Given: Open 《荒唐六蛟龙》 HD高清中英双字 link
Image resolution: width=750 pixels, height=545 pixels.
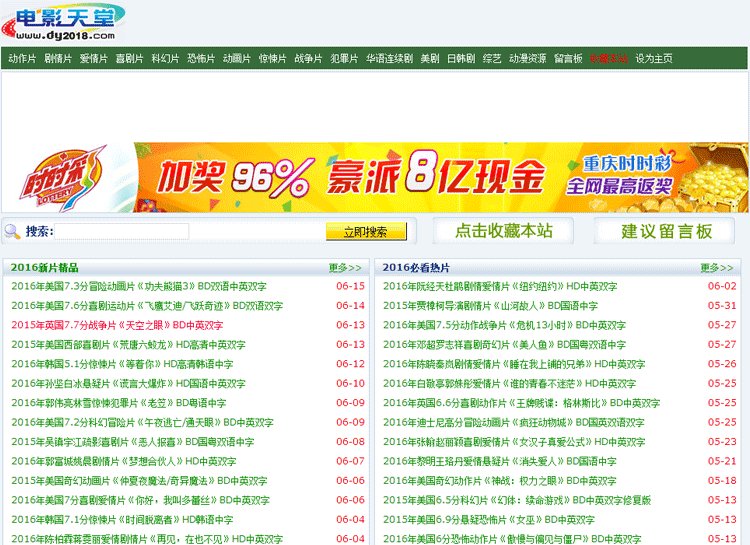Looking at the screenshot, I should [x=128, y=345].
